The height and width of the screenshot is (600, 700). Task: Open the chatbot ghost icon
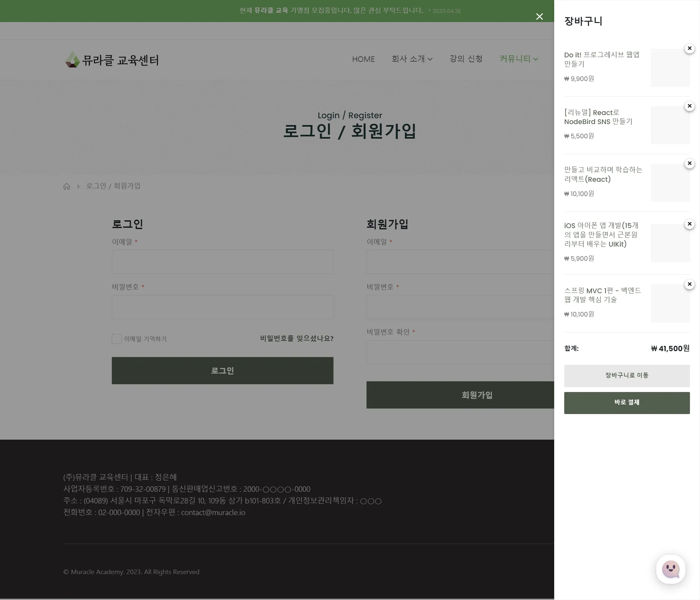pyautogui.click(x=671, y=569)
